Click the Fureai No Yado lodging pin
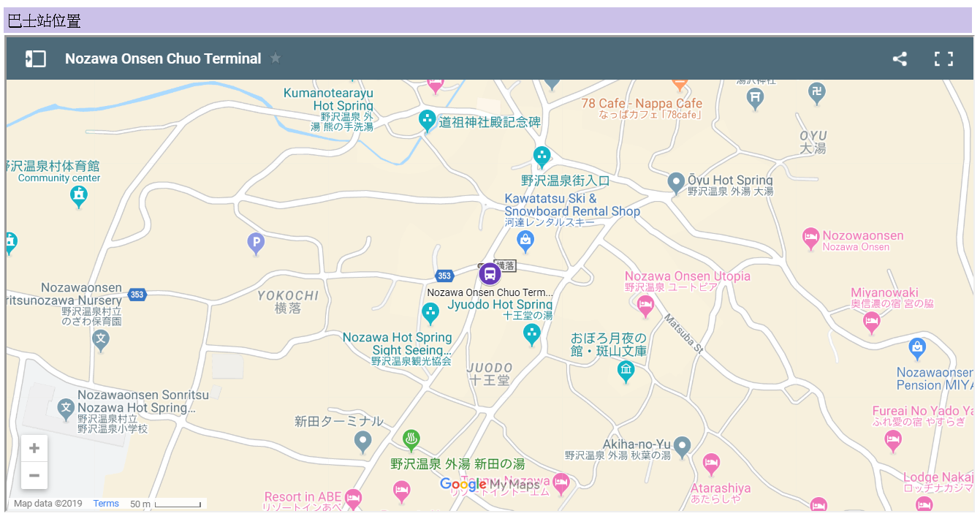The width and height of the screenshot is (980, 519). point(893,441)
